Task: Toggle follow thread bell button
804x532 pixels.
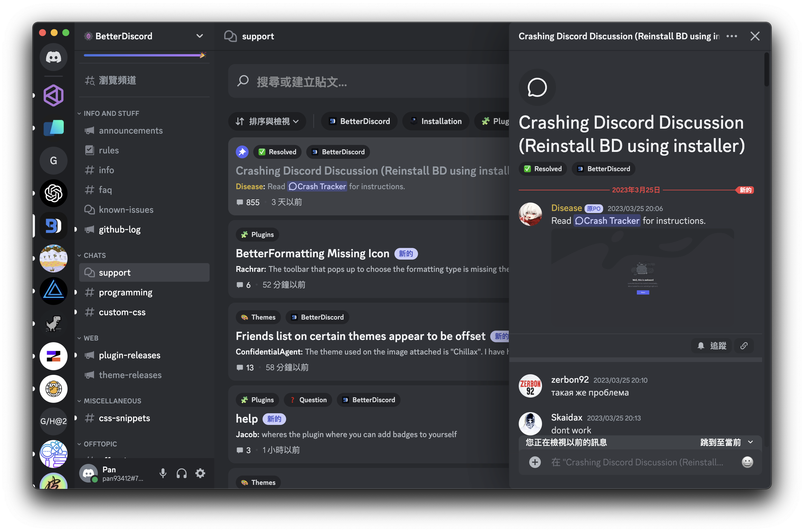Action: pos(712,346)
